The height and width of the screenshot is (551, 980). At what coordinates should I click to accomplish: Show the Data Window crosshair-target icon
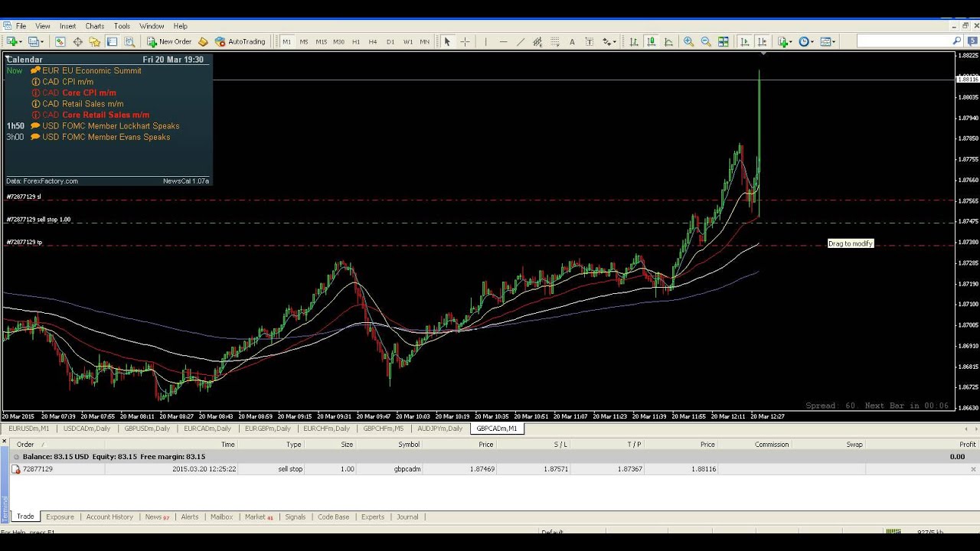77,41
